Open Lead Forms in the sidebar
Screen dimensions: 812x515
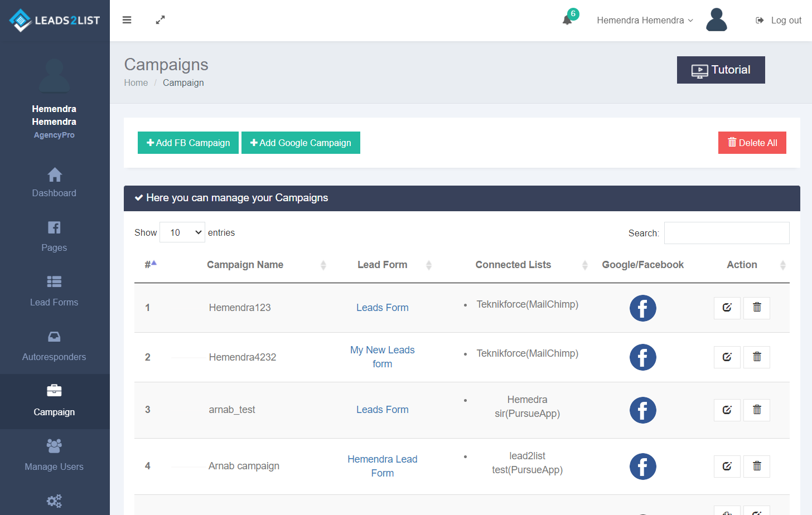[54, 291]
